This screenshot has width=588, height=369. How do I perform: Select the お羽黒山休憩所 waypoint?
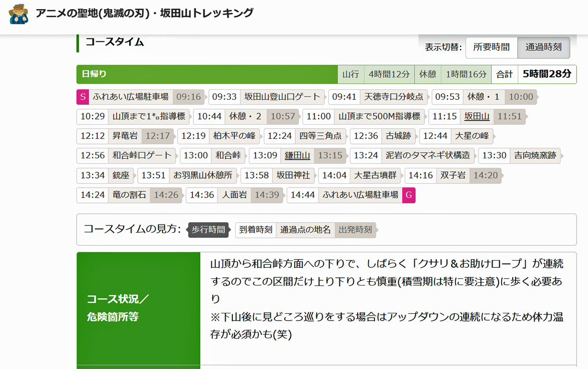[x=203, y=175]
